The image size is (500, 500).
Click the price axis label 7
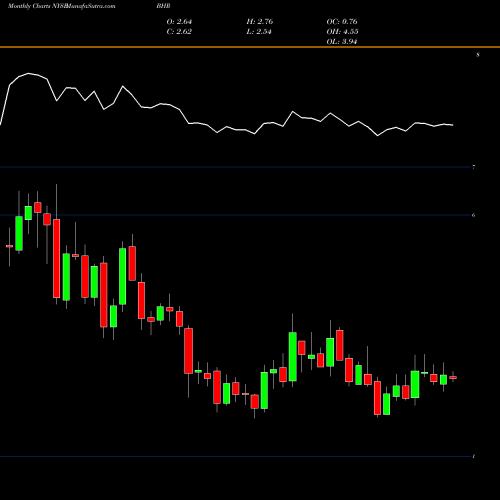(x=474, y=167)
